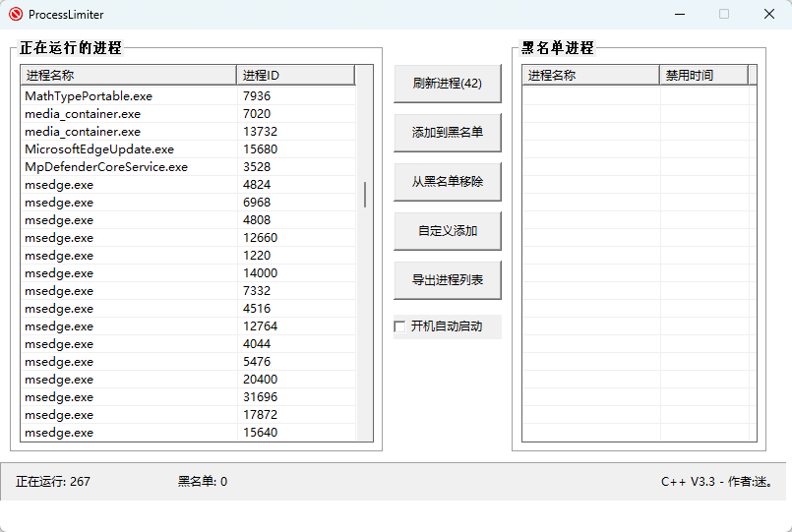Screen dimensions: 792x532
Task: Click the 添加到黑名单 button
Action: point(448,132)
